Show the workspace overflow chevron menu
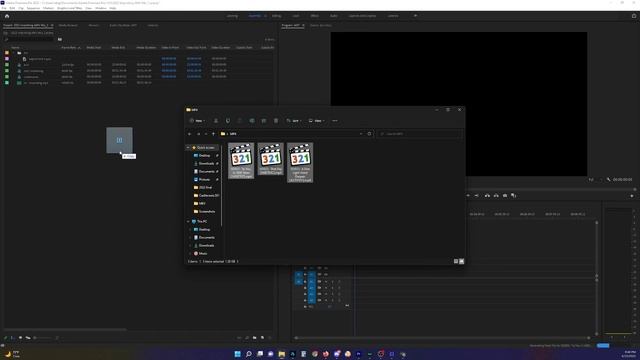640x360 pixels. [x=416, y=16]
